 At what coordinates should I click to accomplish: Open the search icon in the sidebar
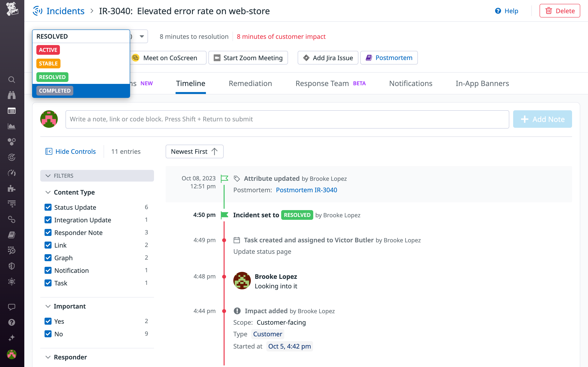tap(12, 80)
